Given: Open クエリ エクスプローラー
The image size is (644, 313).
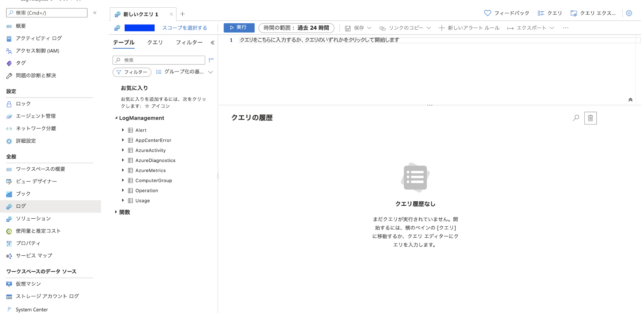Looking at the screenshot, I should tap(593, 13).
